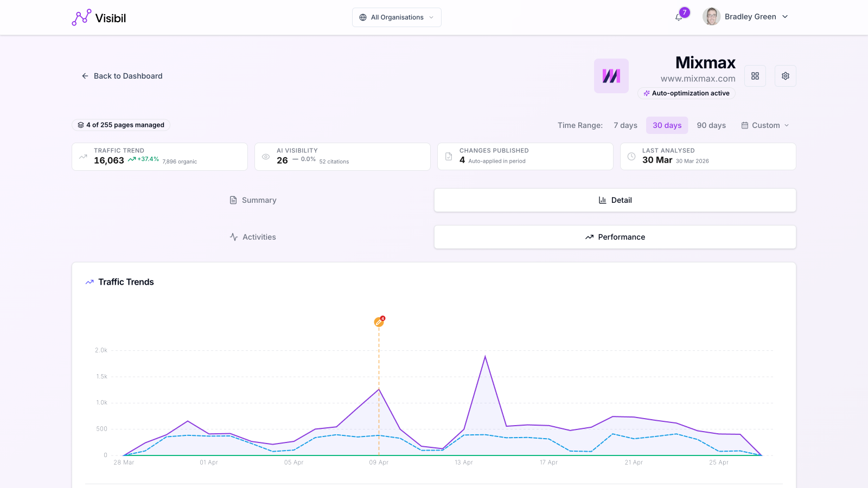Select the 90 days time range
The width and height of the screenshot is (868, 488).
click(711, 125)
